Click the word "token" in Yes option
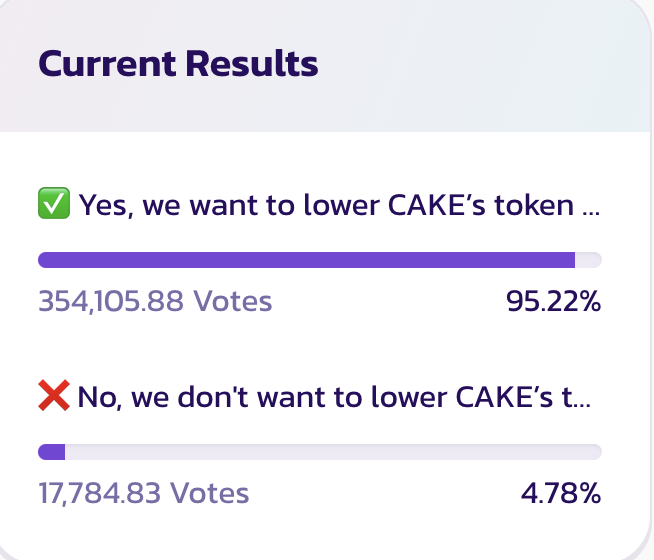 point(538,206)
